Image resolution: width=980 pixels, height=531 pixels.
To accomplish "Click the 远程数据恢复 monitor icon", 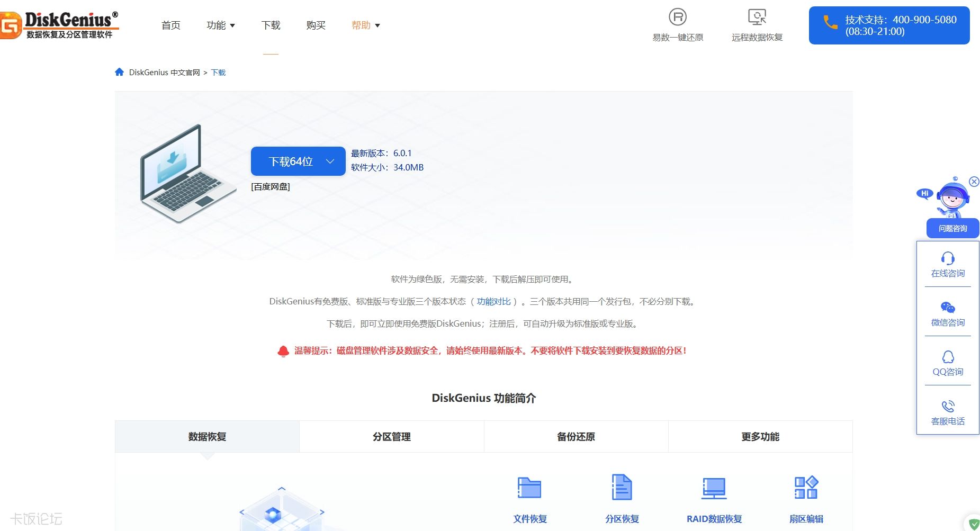I will (757, 17).
